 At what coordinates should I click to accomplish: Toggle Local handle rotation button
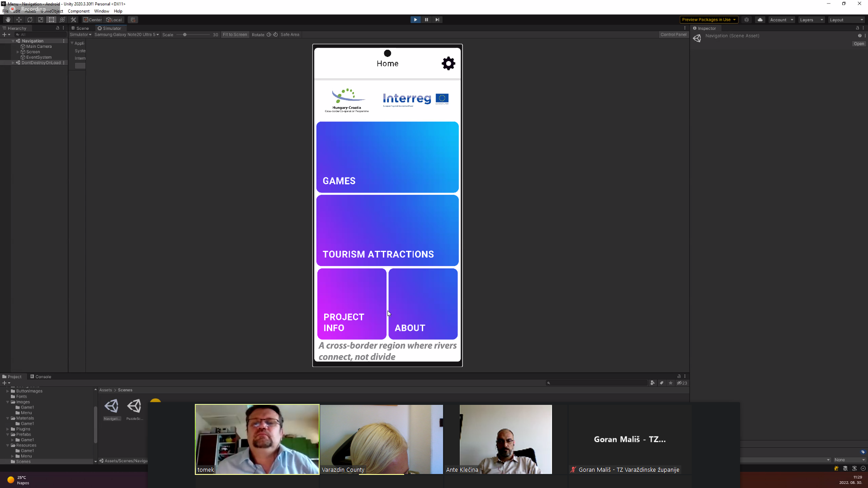click(x=114, y=20)
